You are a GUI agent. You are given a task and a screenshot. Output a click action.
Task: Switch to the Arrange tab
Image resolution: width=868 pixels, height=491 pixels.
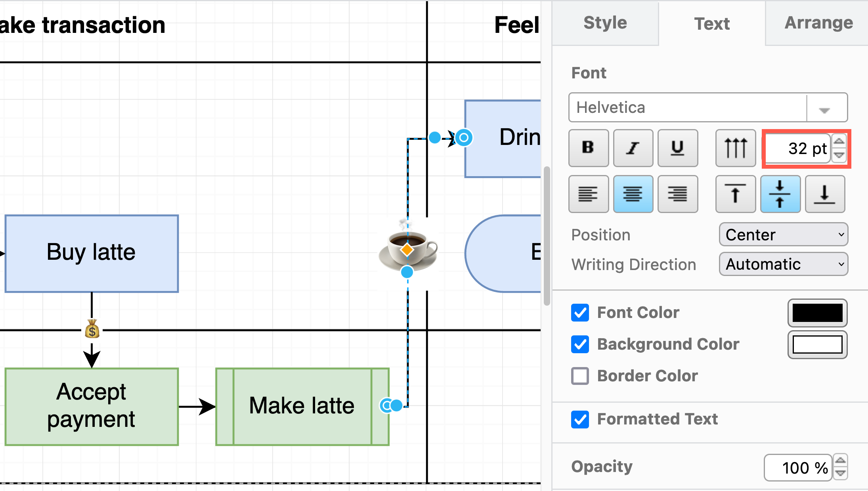(x=818, y=23)
